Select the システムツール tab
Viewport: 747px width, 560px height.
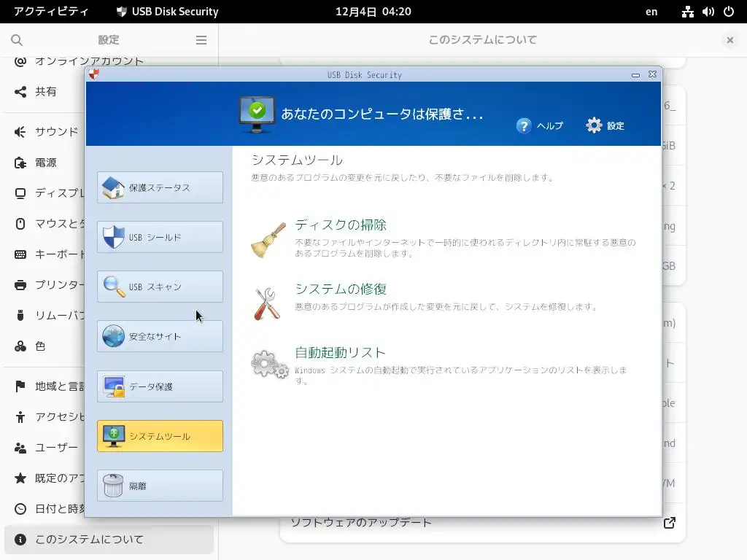point(160,436)
